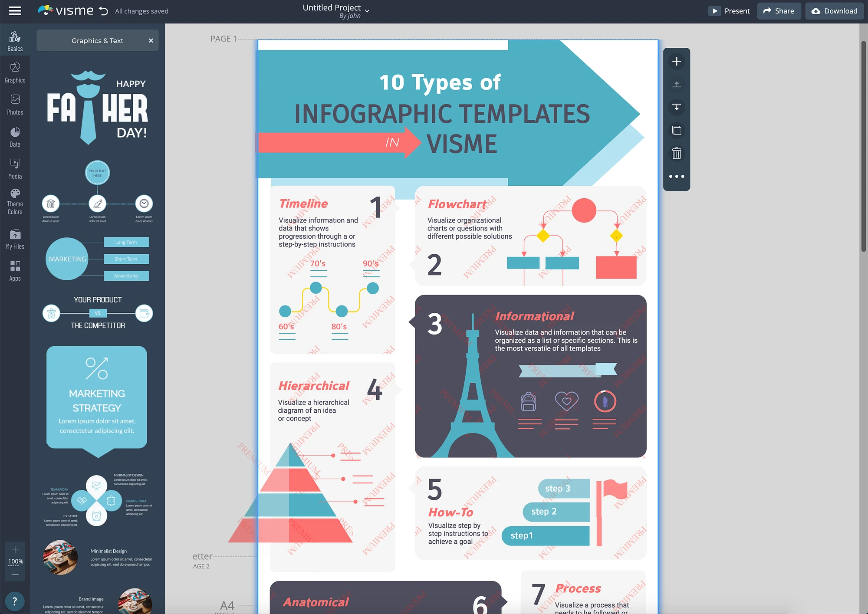Screen dimensions: 868x614
Task: Open My Files panel icon
Action: [15, 239]
